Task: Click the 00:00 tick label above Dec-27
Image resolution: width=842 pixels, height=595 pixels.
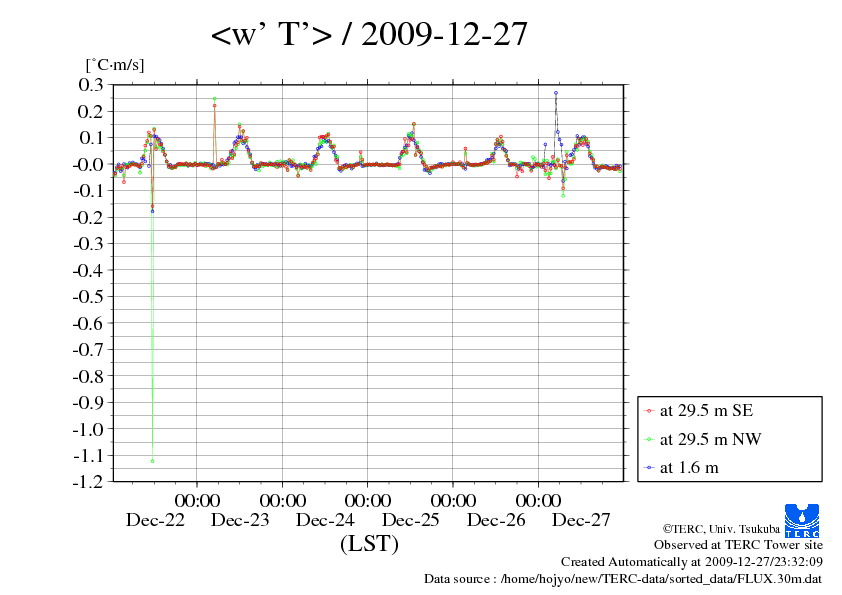Action: click(x=539, y=500)
